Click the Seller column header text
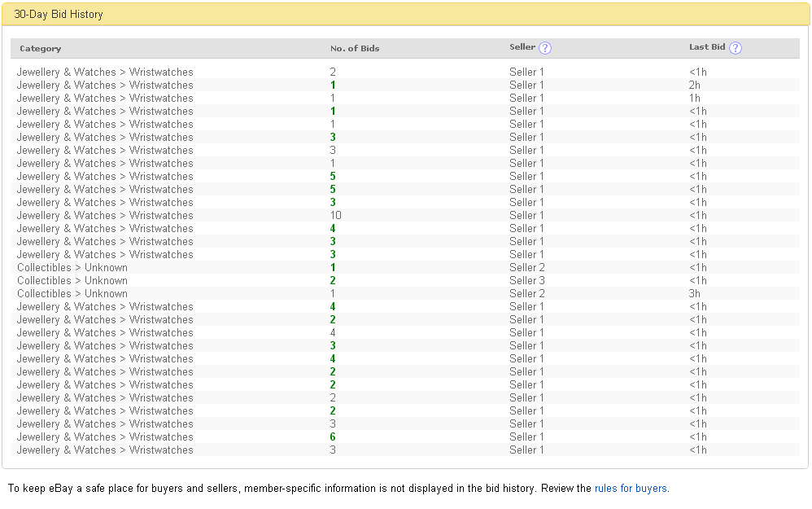The image size is (812, 509). click(522, 47)
